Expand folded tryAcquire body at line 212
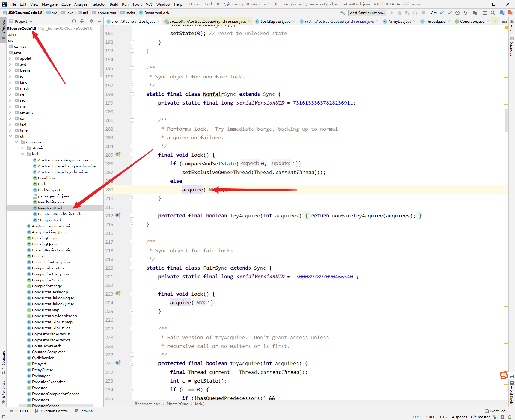Viewport: 515px width, 420px height. [132, 216]
